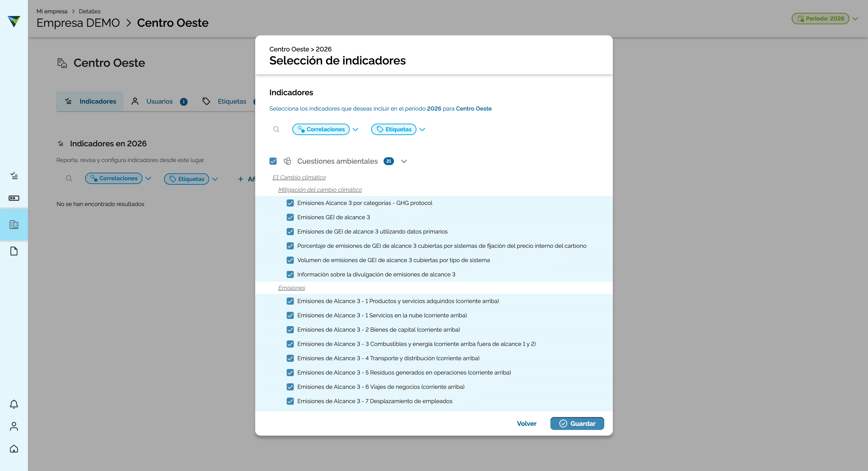
Task: Click the Detalles breadcrumb
Action: pos(90,12)
